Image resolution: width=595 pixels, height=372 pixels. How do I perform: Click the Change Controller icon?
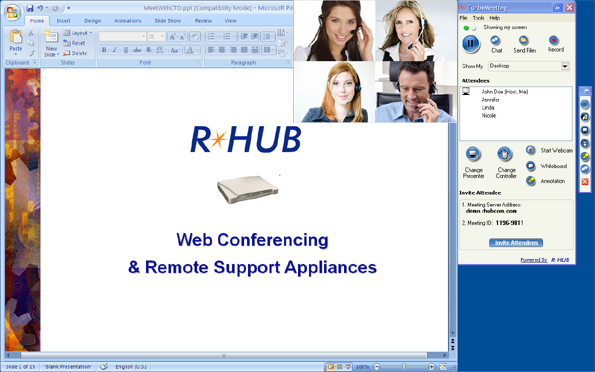pos(505,154)
